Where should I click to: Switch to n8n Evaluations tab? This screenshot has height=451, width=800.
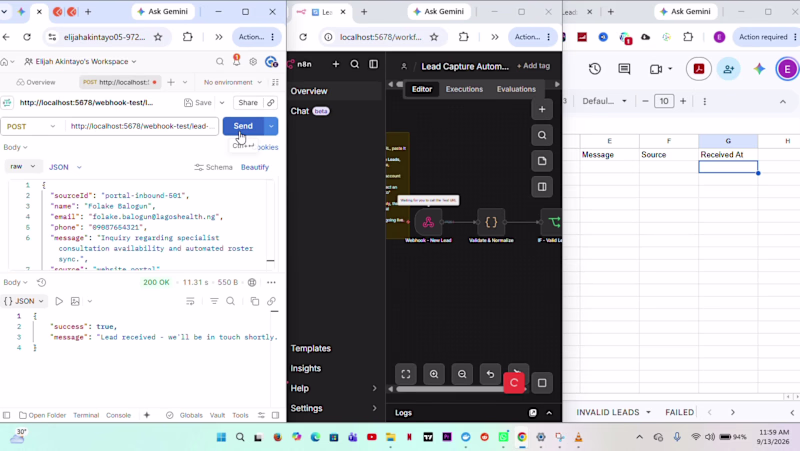[516, 89]
